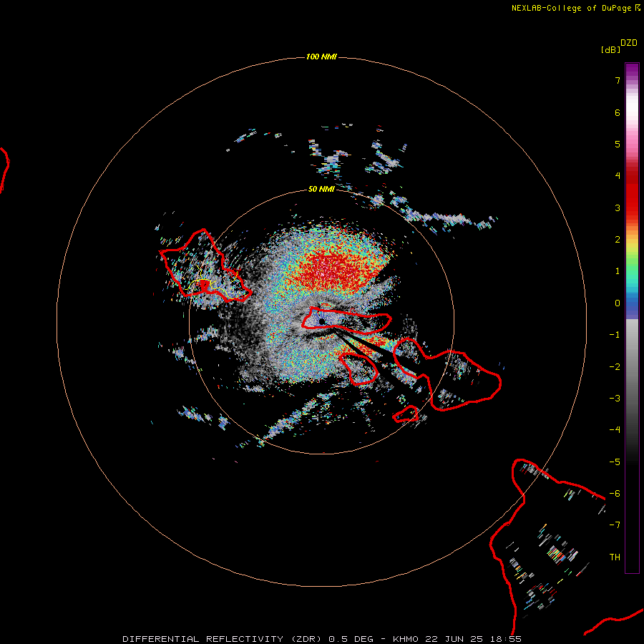The width and height of the screenshot is (644, 644).
Task: Click the -1 value on the color scale
Action: pyautogui.click(x=615, y=335)
